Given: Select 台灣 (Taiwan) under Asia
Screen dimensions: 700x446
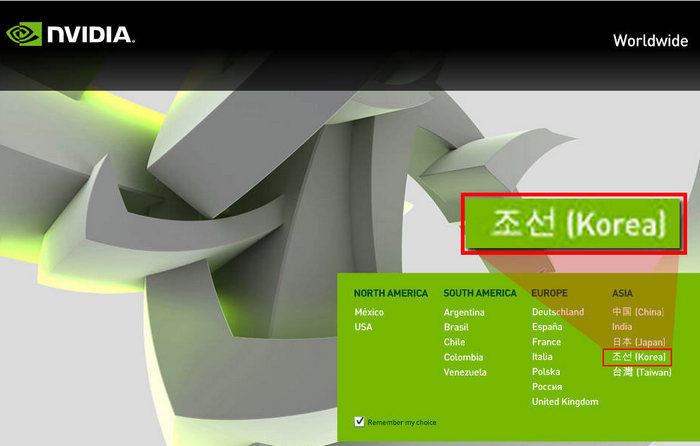Looking at the screenshot, I should (640, 372).
